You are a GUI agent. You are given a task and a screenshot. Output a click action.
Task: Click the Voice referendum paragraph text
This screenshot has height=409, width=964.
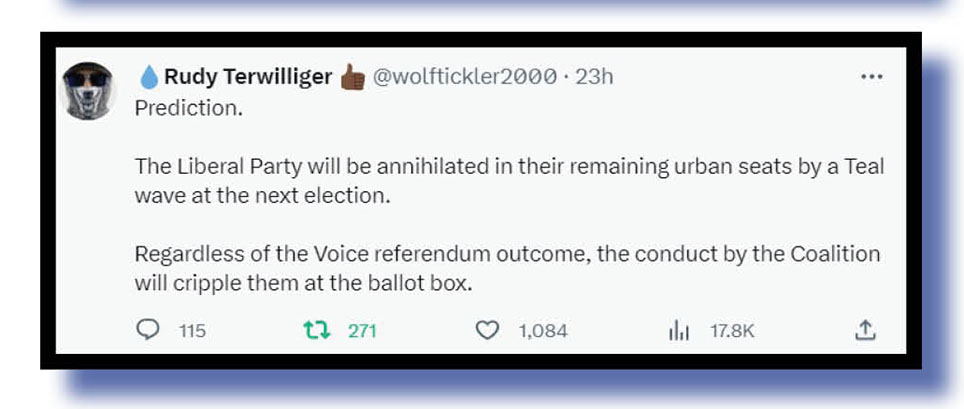click(x=507, y=254)
